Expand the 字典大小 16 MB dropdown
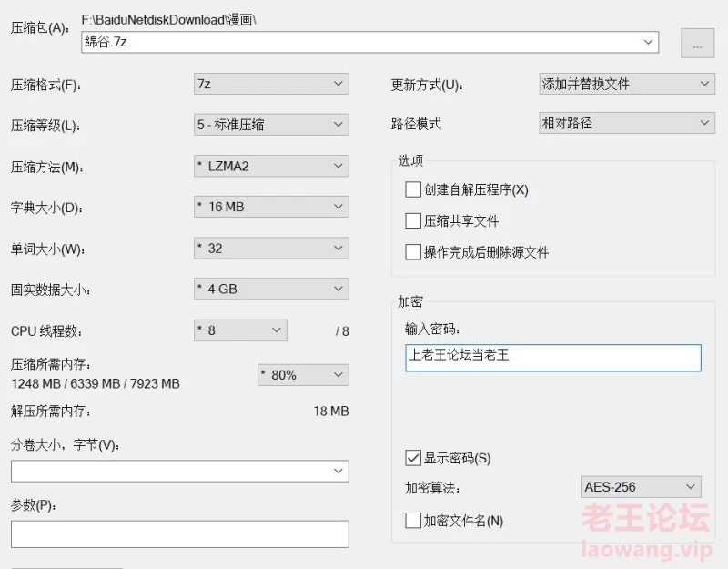 271,207
